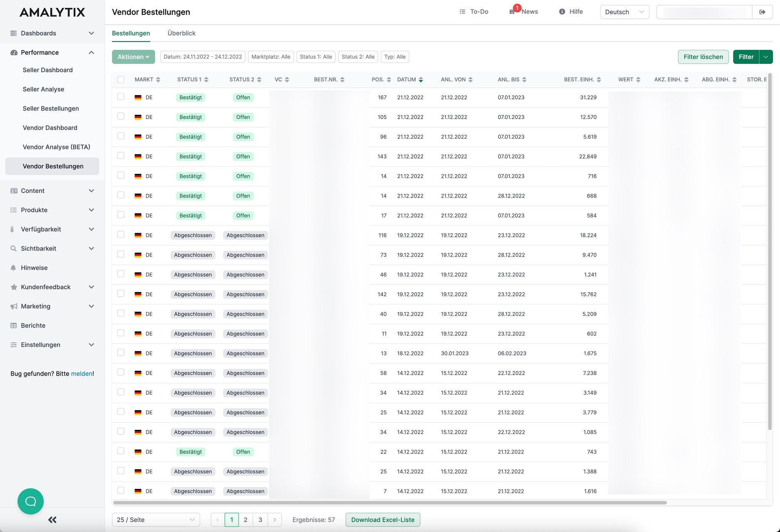780x532 pixels.
Task: Open Vendor Dashboard menu item
Action: click(x=50, y=128)
